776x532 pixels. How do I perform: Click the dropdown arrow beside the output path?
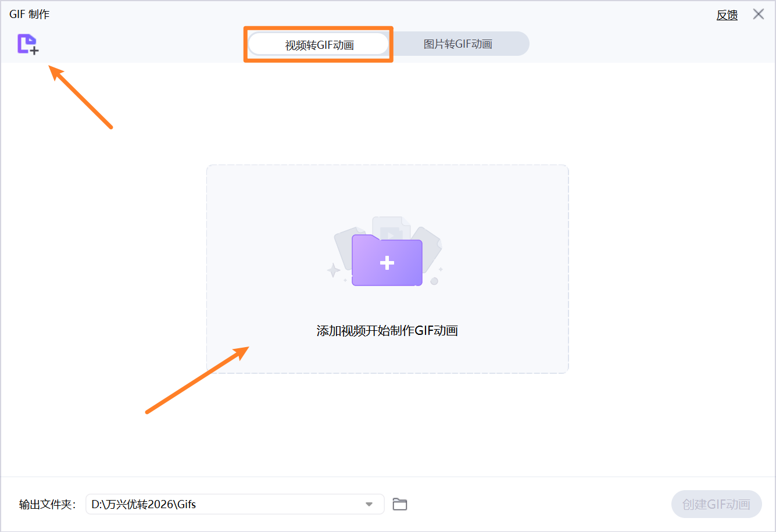point(369,504)
